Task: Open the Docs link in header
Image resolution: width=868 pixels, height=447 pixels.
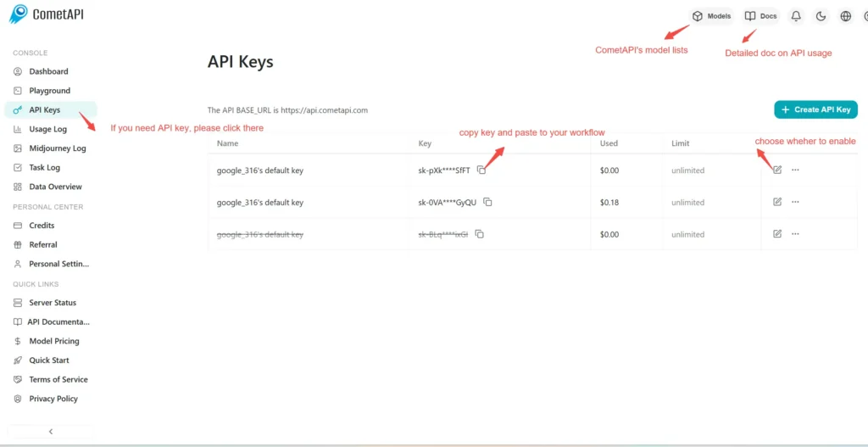Action: (x=760, y=16)
